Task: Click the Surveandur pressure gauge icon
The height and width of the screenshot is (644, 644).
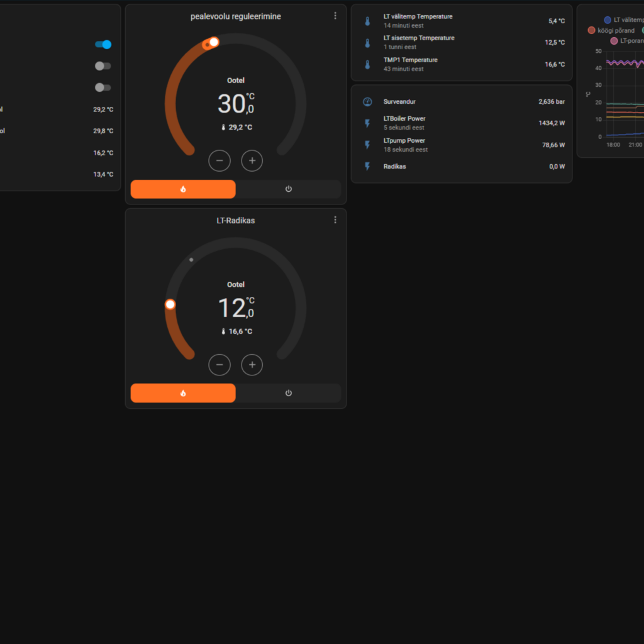Action: (367, 102)
